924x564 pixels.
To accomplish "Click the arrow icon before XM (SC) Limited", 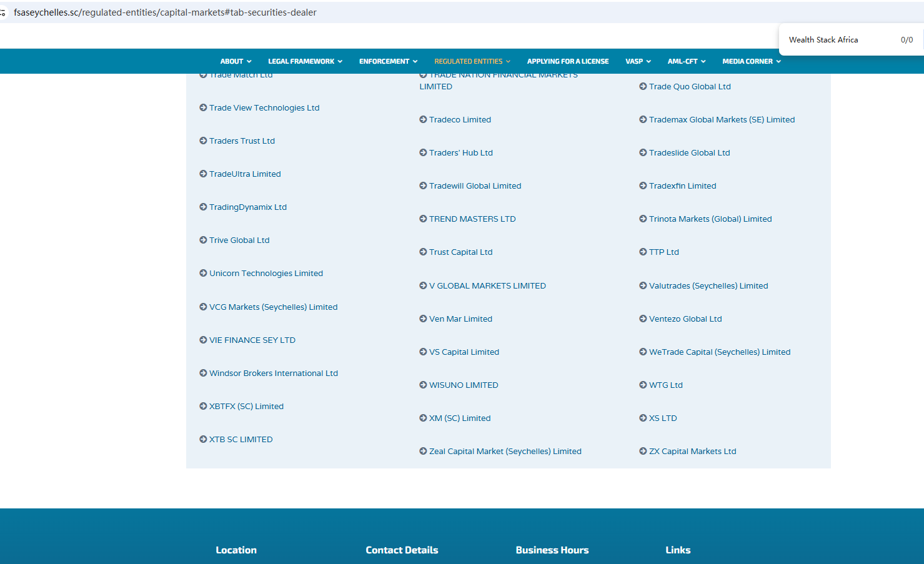I will 423,418.
